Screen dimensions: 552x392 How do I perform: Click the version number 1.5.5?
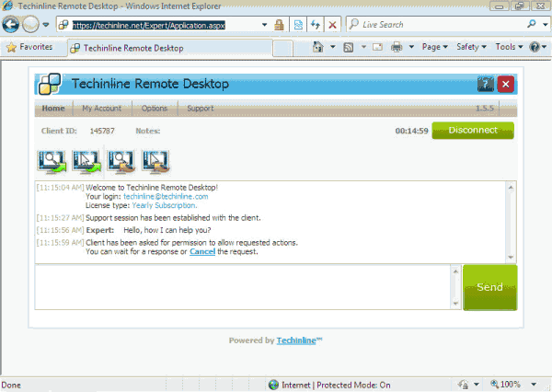pos(485,109)
